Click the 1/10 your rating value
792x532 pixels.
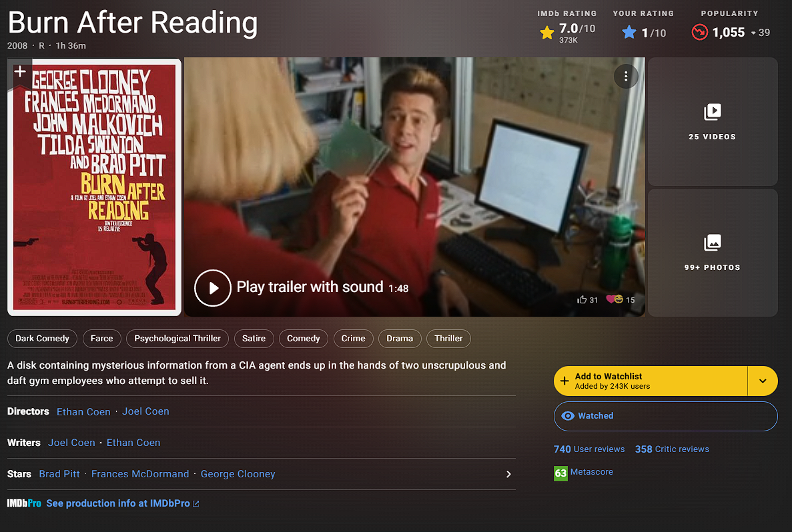[654, 33]
